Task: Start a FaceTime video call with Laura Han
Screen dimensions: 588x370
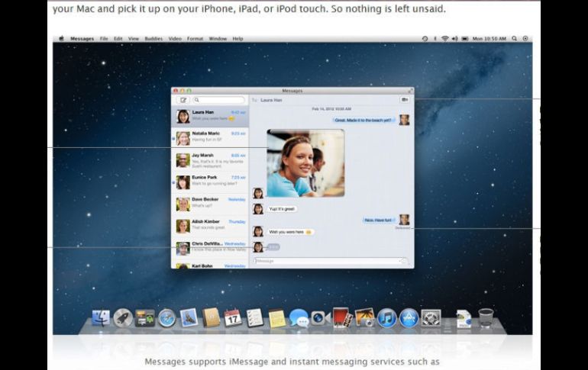Action: tap(404, 100)
